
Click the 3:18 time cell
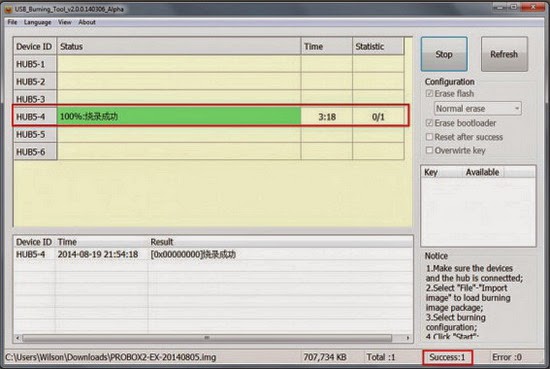pos(327,117)
